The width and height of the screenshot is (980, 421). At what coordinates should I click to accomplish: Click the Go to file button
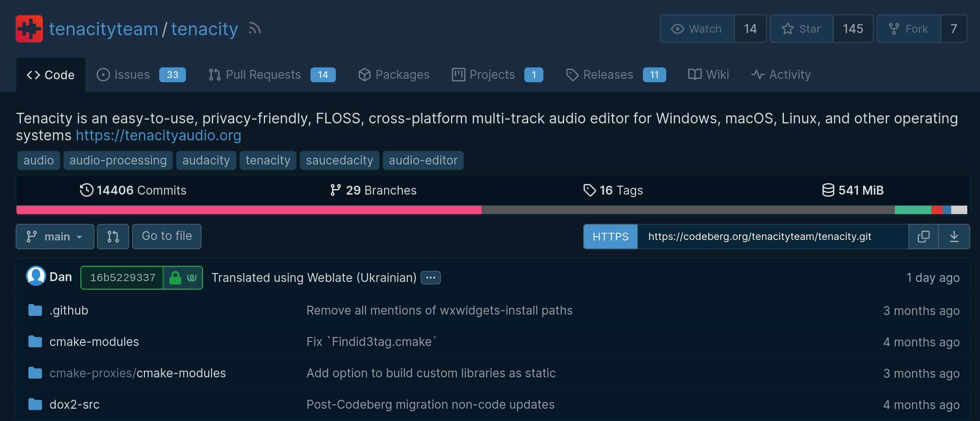tap(167, 237)
